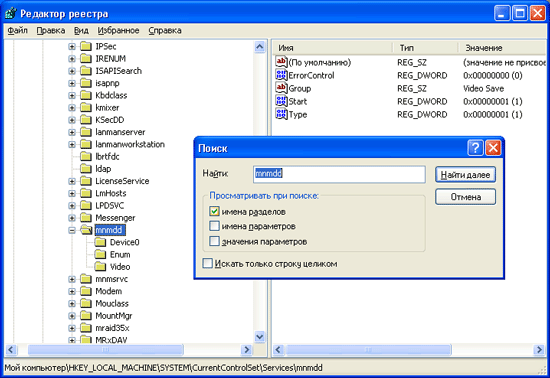Select the MRxDAV tree item
This screenshot has height=378, width=550.
click(111, 339)
